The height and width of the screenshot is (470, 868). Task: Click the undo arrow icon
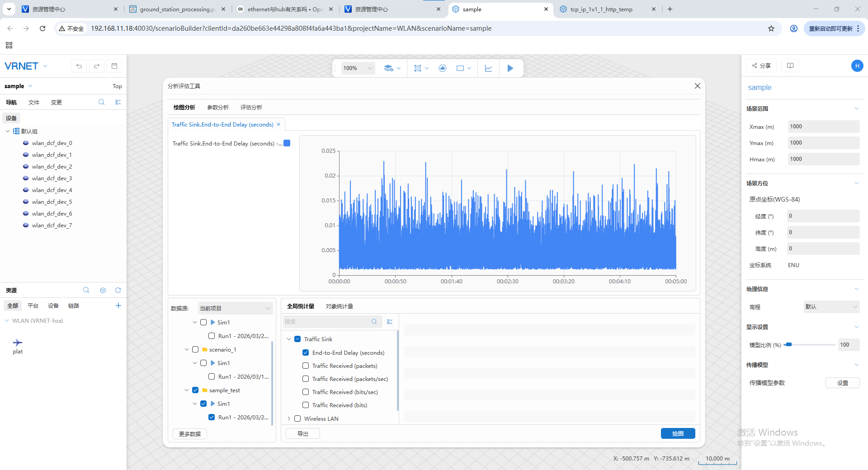(x=79, y=66)
